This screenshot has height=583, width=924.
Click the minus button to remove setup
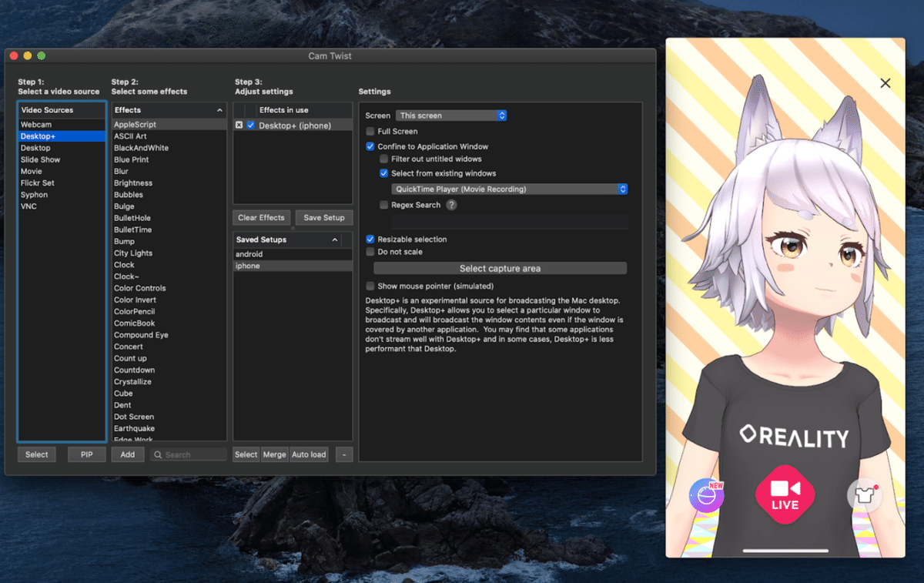click(x=344, y=454)
